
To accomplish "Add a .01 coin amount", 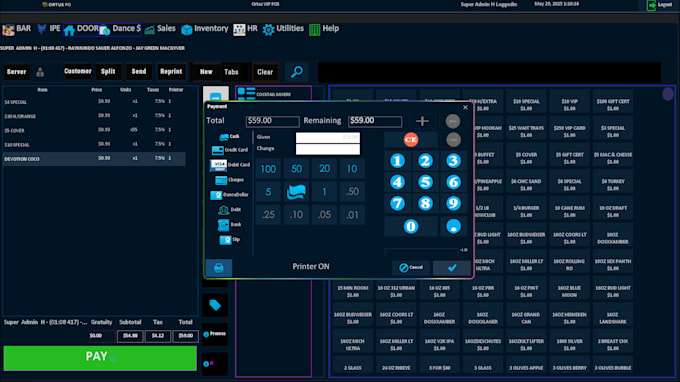I will 352,215.
